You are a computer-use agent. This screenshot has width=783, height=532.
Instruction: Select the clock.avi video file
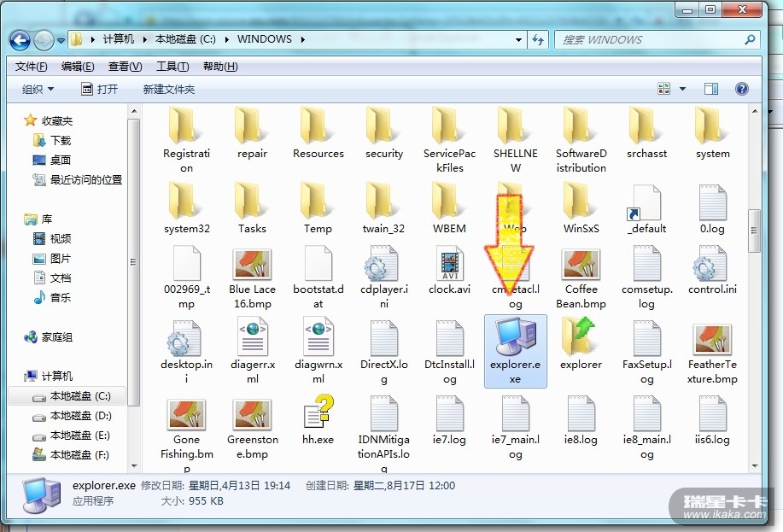coord(449,270)
